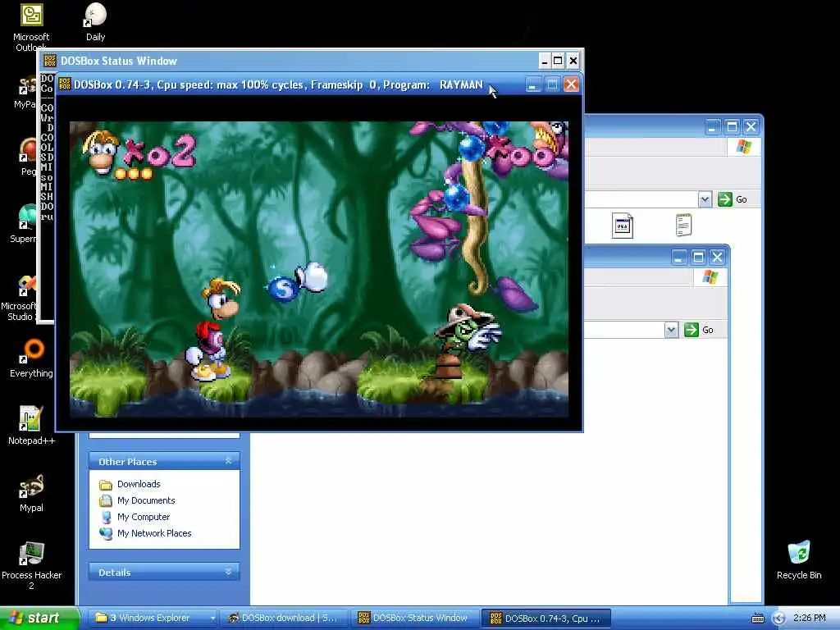Close the DOSBox Rayman window
Screen dimensions: 840x630
click(x=571, y=84)
